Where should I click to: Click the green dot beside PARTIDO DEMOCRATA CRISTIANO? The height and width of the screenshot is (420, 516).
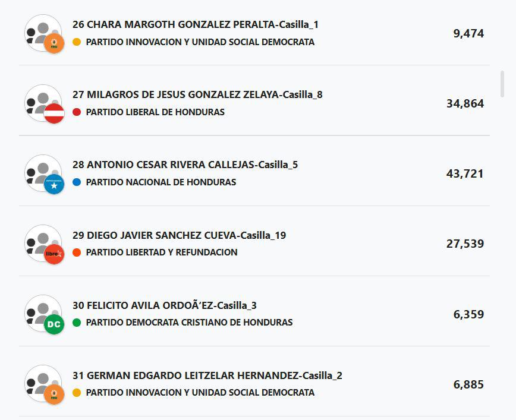pyautogui.click(x=78, y=323)
